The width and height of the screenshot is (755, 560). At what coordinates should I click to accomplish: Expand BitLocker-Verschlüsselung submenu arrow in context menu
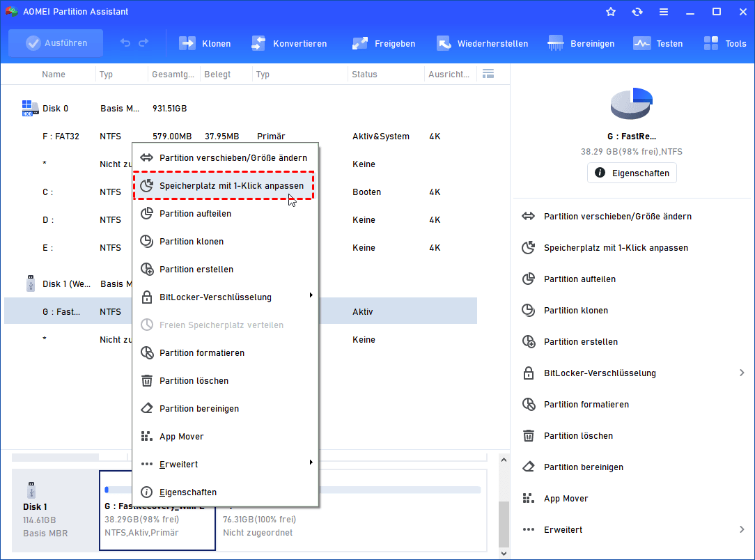[311, 295]
